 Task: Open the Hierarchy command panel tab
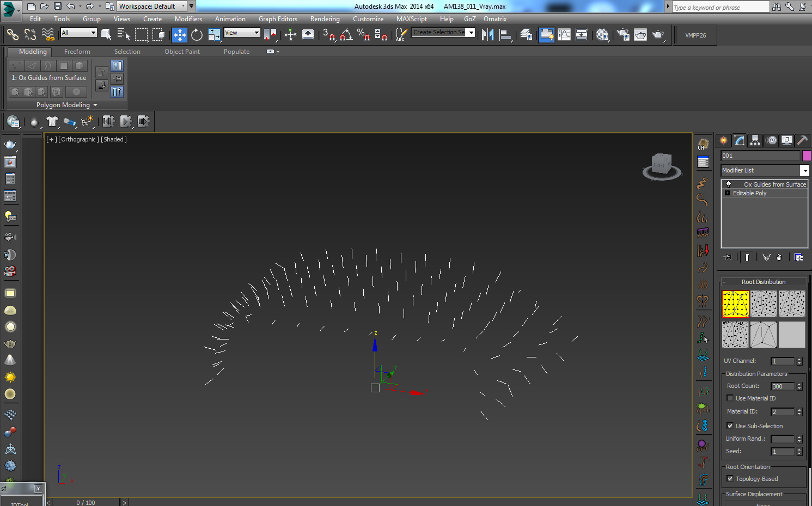point(755,140)
